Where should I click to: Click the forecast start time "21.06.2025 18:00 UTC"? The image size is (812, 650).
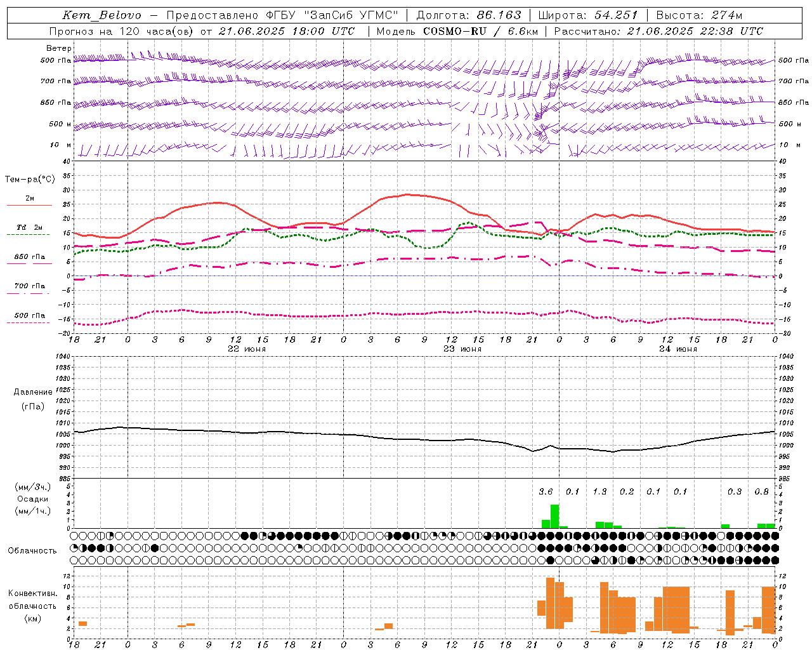287,31
